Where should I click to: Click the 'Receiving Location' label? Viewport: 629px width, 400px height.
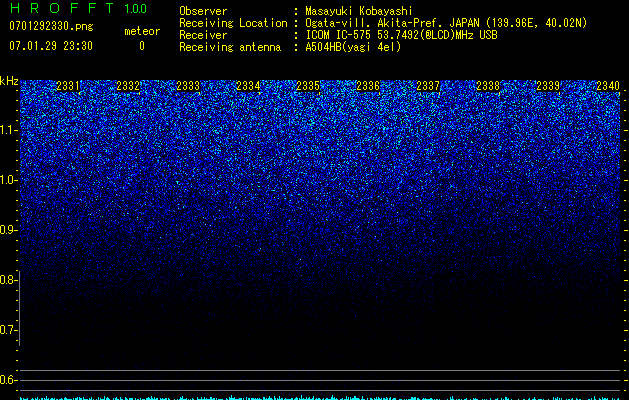point(233,24)
